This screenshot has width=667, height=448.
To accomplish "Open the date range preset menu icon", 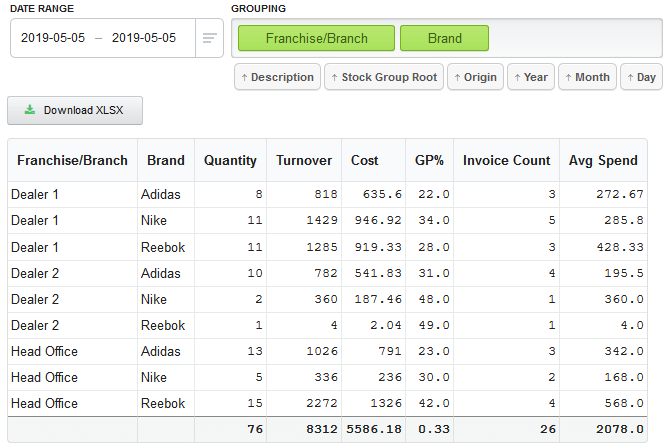I will pos(209,38).
